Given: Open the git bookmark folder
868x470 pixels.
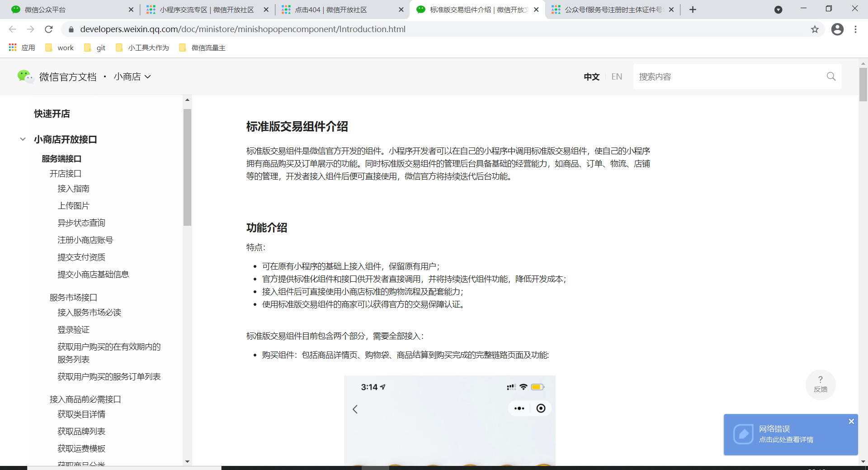Looking at the screenshot, I should [x=94, y=47].
